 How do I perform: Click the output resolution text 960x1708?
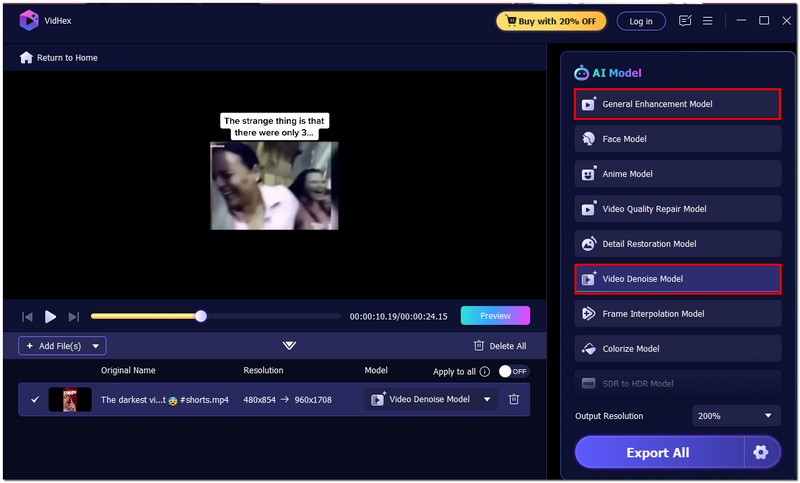313,400
